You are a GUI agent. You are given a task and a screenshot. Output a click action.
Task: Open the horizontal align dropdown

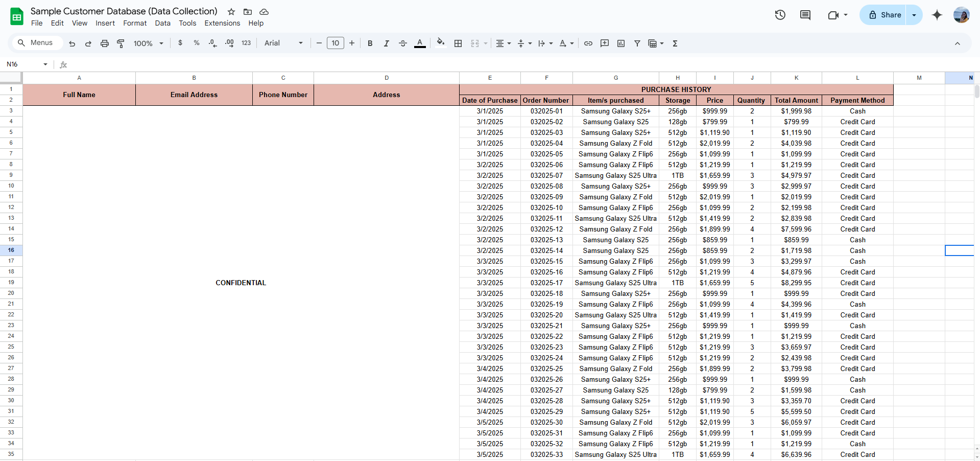[504, 43]
